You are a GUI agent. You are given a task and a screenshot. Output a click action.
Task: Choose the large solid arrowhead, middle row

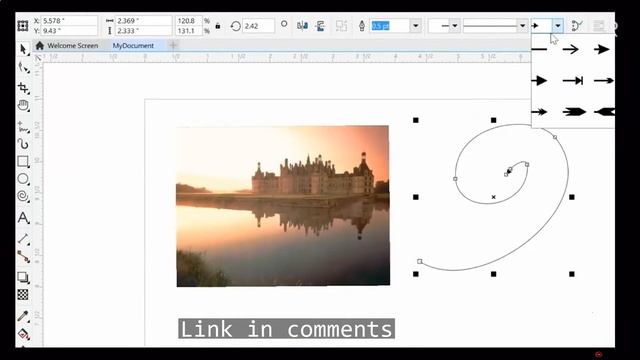(540, 80)
